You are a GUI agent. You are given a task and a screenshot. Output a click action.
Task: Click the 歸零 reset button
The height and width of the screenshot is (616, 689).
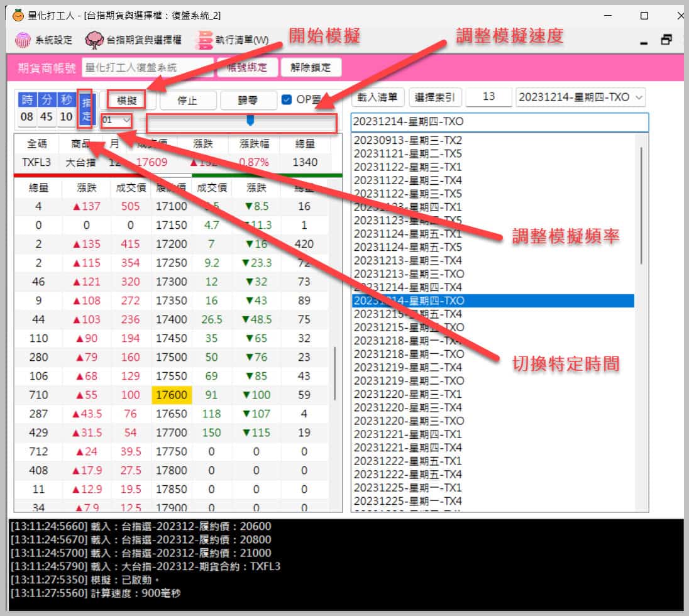[x=248, y=100]
